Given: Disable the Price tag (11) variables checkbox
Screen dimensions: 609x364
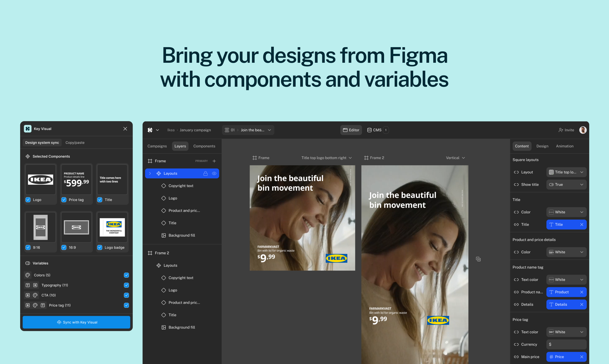Looking at the screenshot, I should click(126, 305).
